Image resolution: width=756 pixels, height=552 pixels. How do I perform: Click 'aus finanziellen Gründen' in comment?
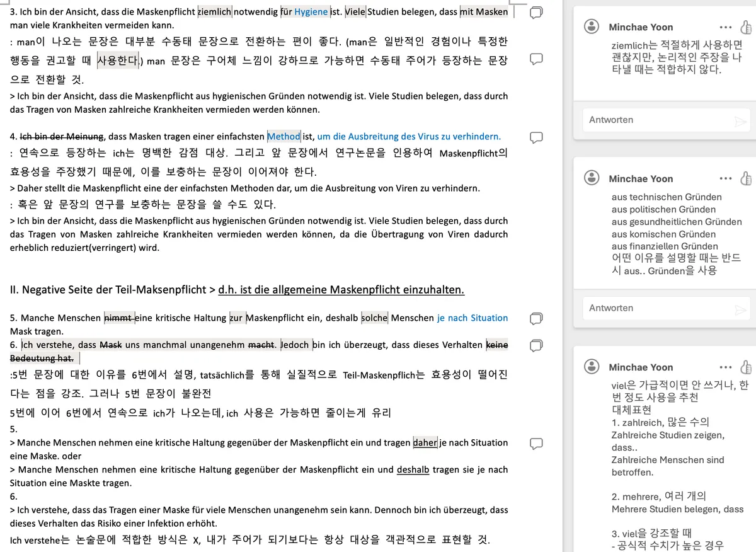pos(665,246)
